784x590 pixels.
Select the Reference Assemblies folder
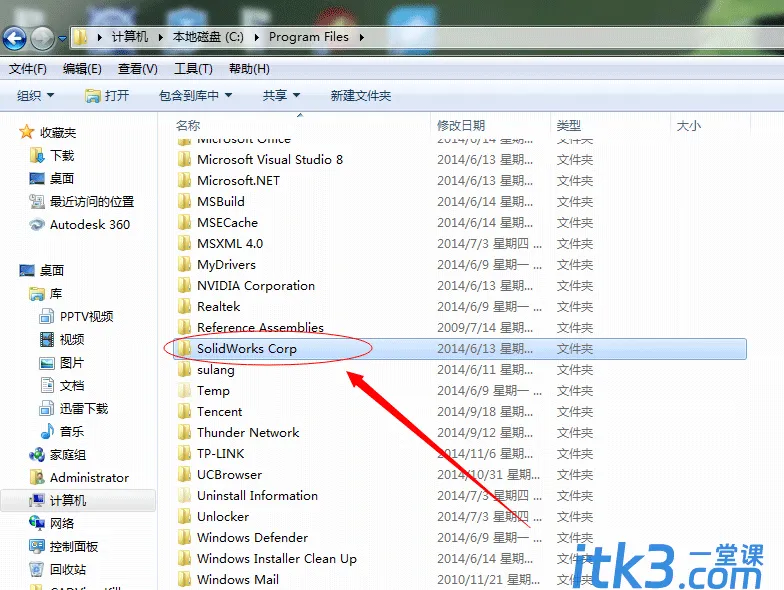point(260,328)
